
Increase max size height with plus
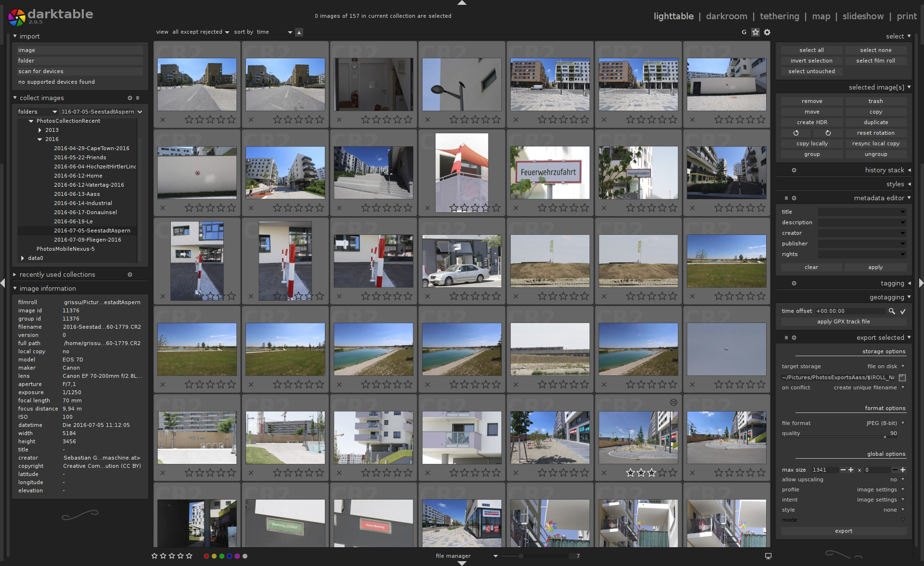click(x=903, y=470)
